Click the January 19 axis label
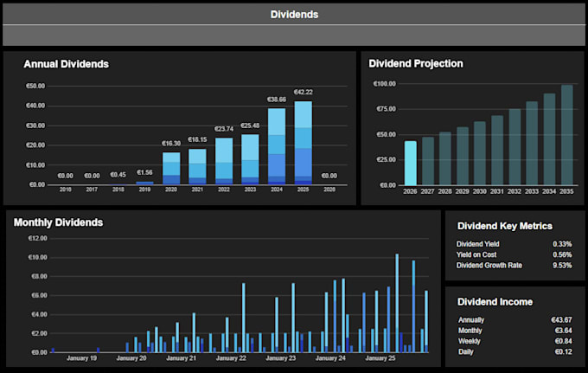 pos(82,358)
